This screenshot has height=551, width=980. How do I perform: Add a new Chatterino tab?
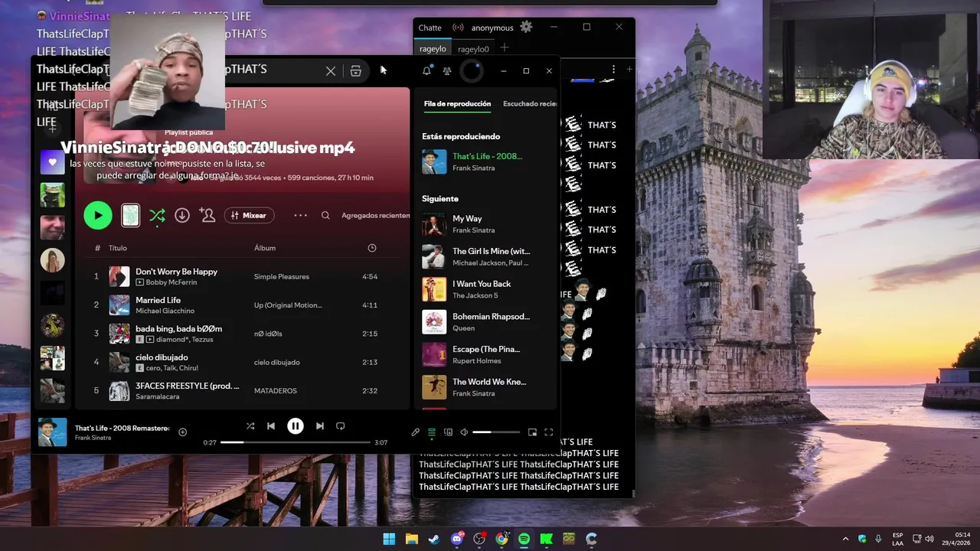click(x=504, y=47)
